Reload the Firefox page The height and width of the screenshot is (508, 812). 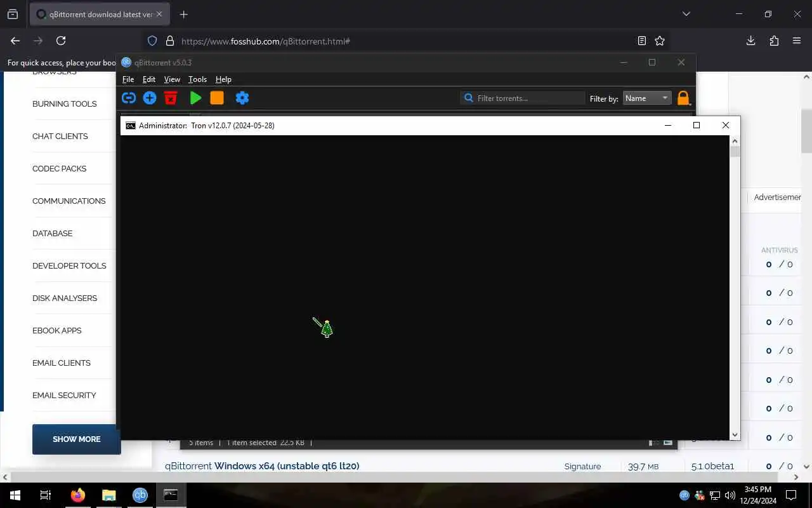61,41
